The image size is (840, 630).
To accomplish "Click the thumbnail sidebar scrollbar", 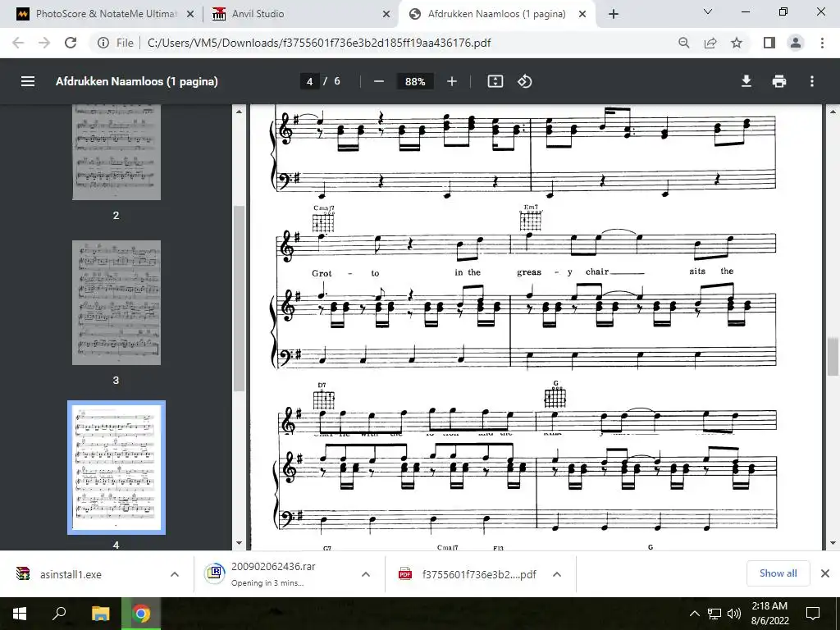I will (239, 299).
